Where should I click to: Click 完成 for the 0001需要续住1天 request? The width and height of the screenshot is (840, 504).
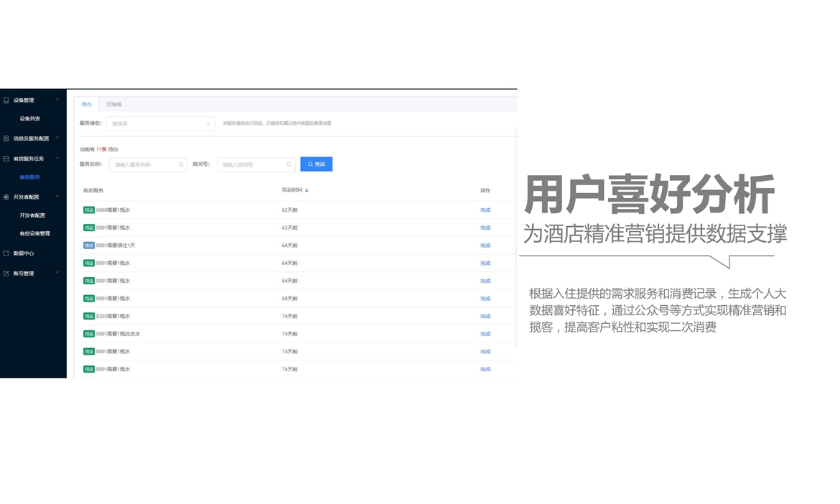pos(485,246)
